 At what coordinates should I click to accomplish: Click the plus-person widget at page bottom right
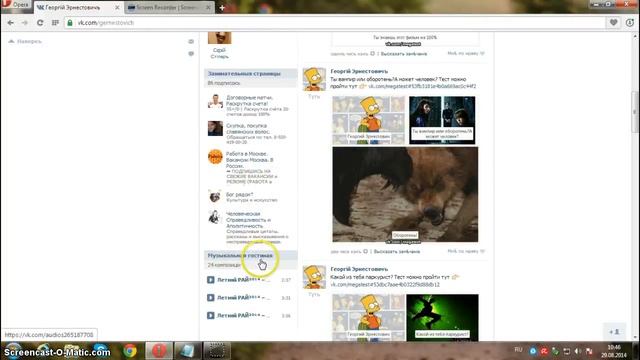click(x=615, y=332)
